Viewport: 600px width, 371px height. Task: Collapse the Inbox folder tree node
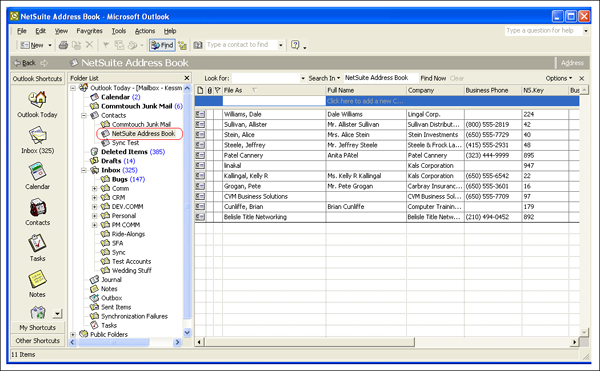pos(84,170)
